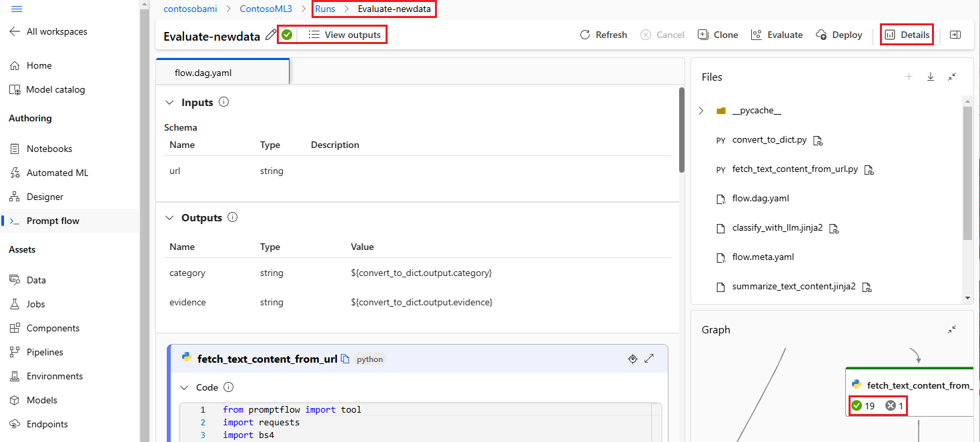980x442 pixels.
Task: Open the hamburger navigation menu
Action: point(17,9)
